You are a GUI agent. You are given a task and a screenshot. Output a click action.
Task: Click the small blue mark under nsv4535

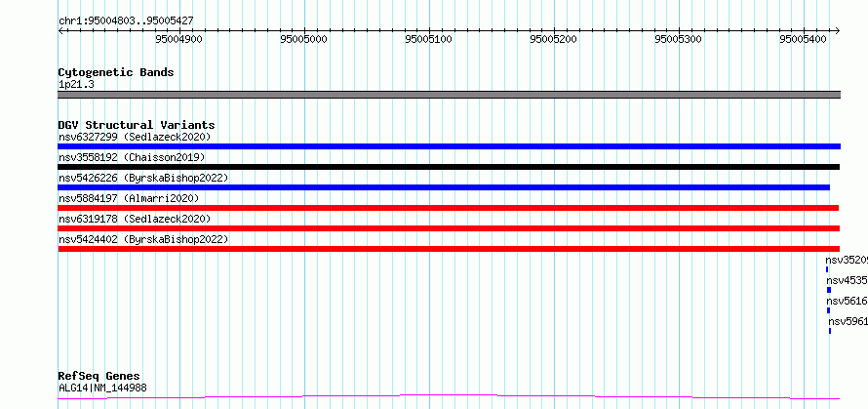(829, 290)
